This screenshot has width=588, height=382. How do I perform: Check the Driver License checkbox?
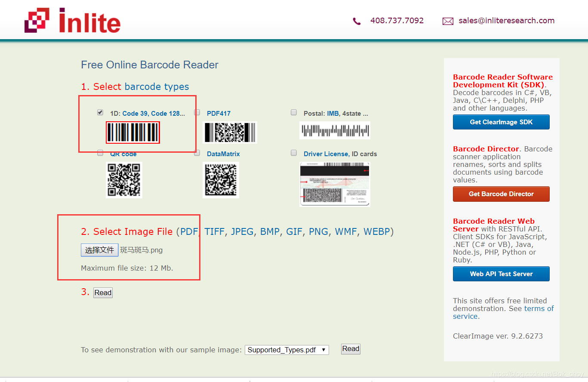[294, 153]
